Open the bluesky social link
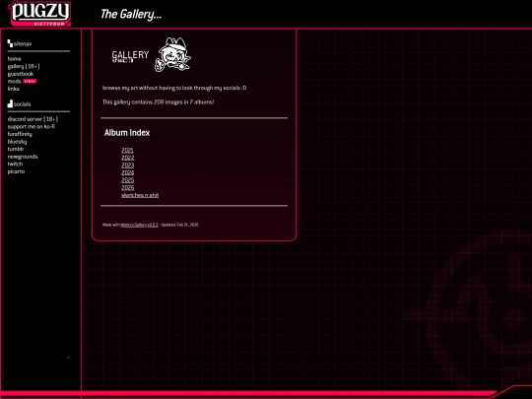Viewport: 532px width, 399px height. [17, 142]
